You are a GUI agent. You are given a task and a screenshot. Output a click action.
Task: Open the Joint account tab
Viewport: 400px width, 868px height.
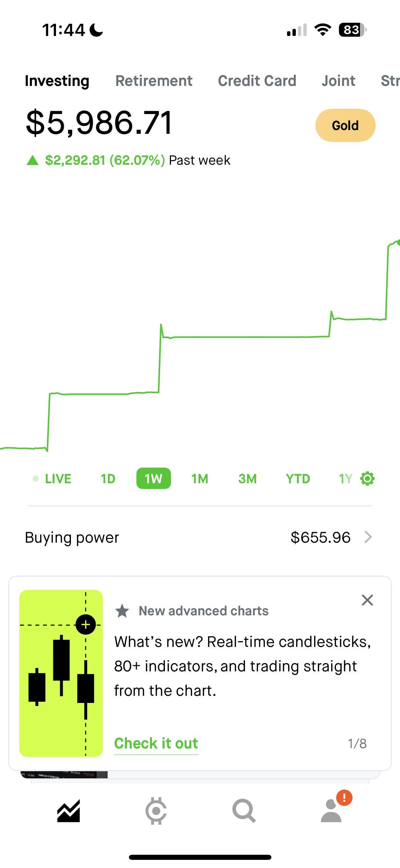[338, 81]
